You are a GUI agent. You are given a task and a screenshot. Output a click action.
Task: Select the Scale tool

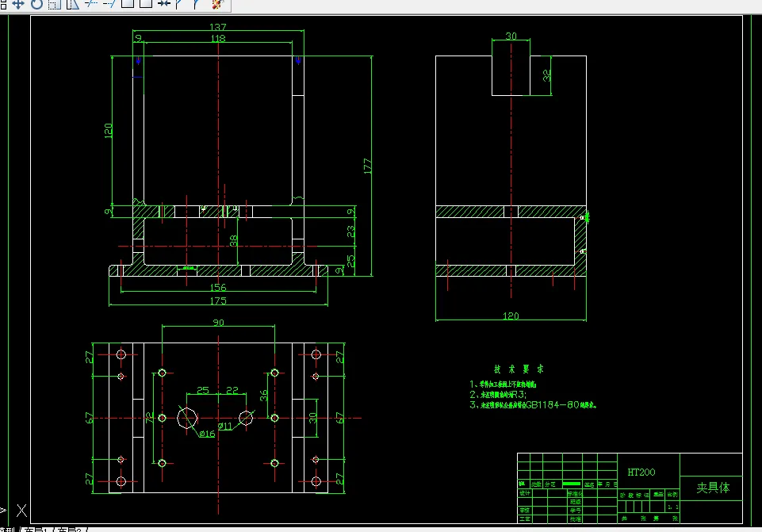click(x=55, y=4)
